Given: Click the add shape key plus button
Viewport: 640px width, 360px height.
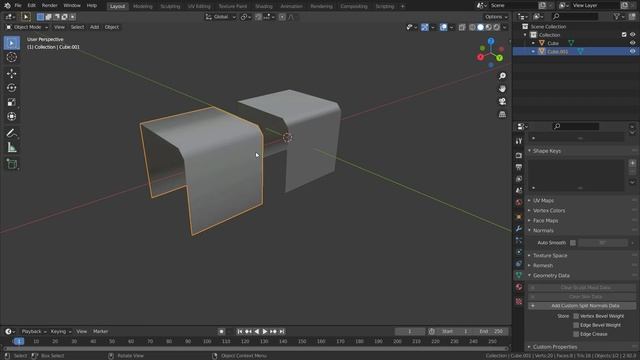Looking at the screenshot, I should click(632, 163).
